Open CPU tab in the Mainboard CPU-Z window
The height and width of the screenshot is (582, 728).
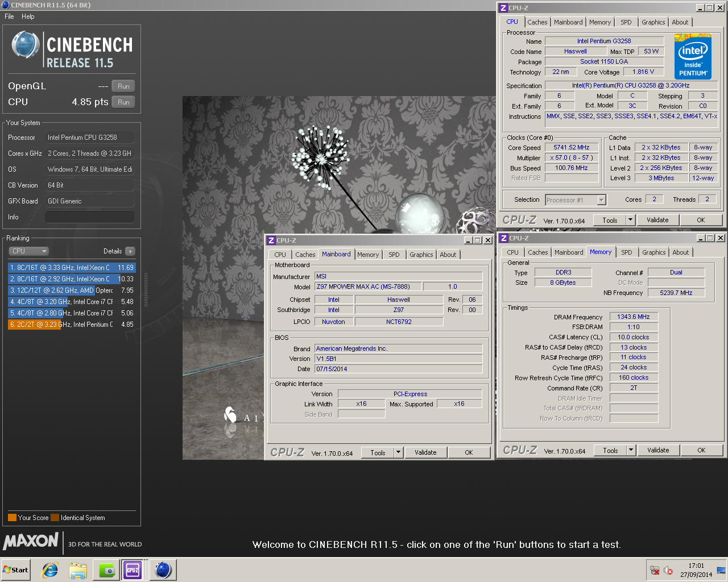[x=280, y=255]
